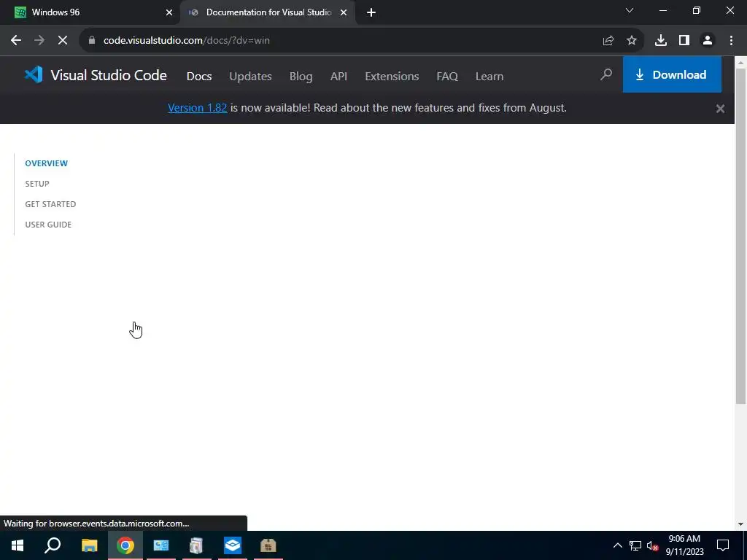Open GET STARTED sidebar section
This screenshot has height=560, width=747.
tap(50, 204)
